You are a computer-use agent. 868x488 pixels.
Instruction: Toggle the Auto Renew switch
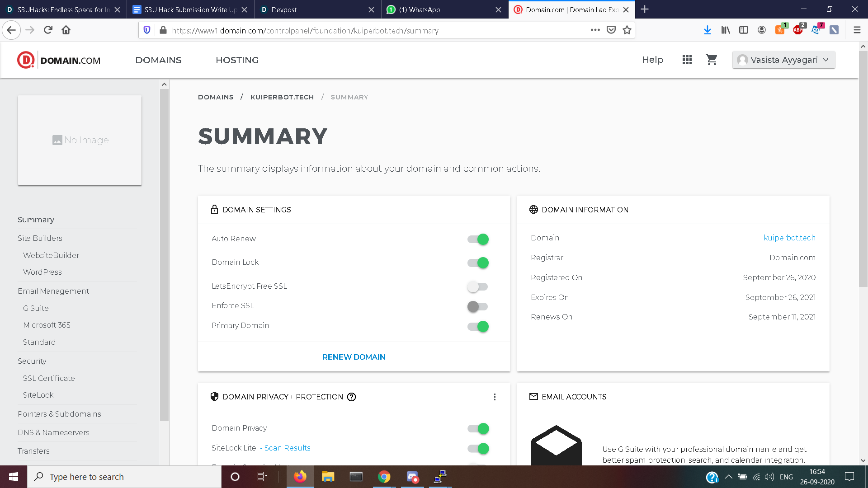pos(478,239)
